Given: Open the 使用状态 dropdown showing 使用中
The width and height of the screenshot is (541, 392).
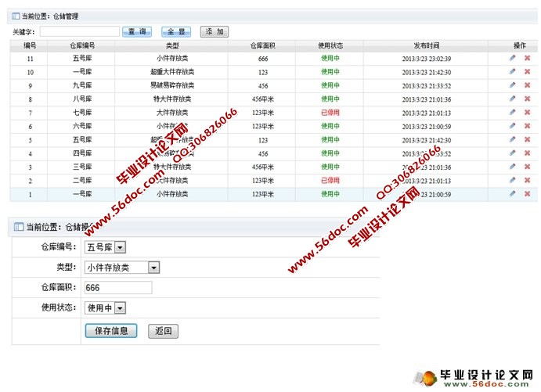Looking at the screenshot, I should pyautogui.click(x=106, y=308).
